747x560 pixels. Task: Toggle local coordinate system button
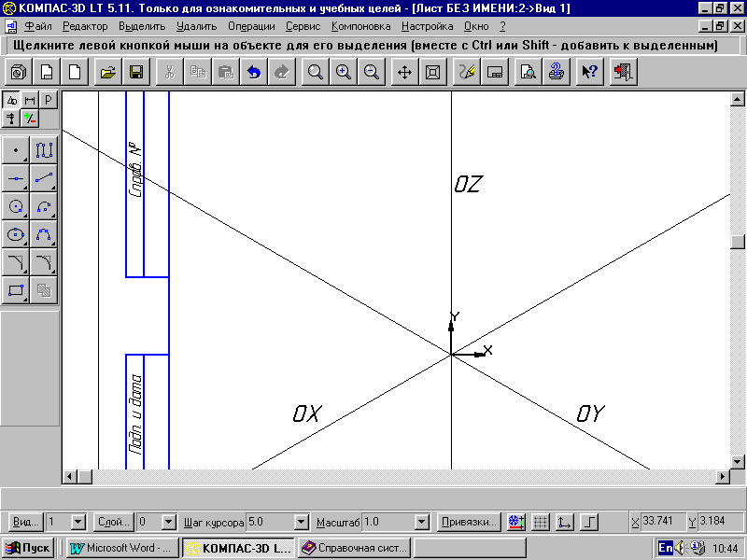click(565, 523)
